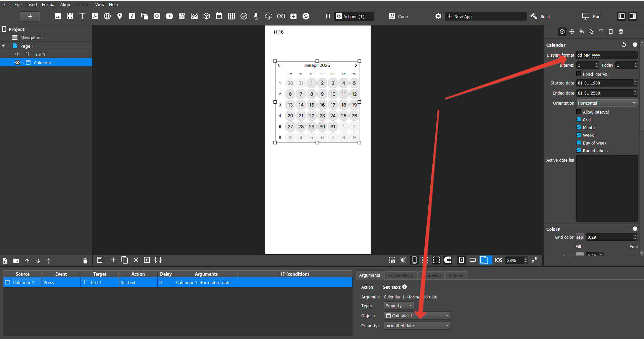This screenshot has width=644, height=339.
Task: Select iOS platform preview
Action: pyautogui.click(x=498, y=260)
